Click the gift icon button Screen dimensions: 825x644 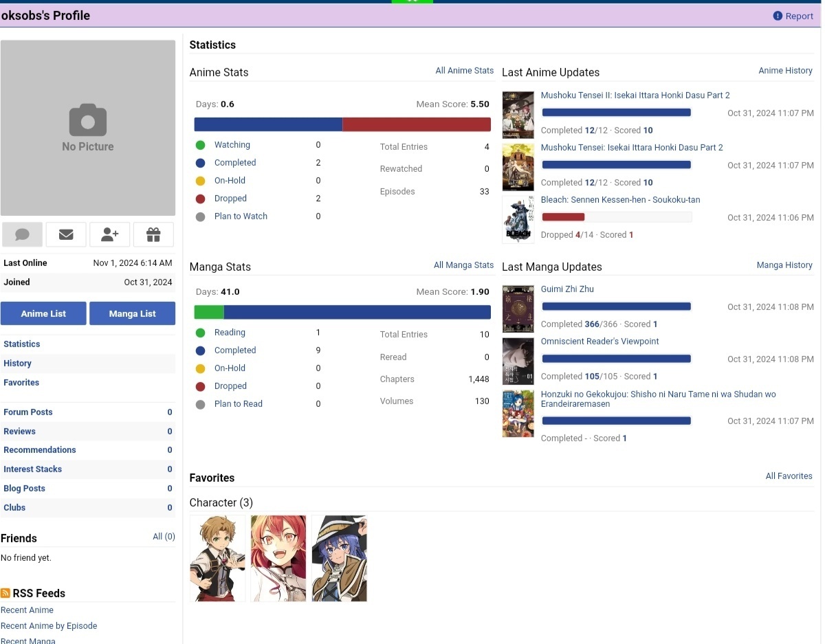point(153,234)
